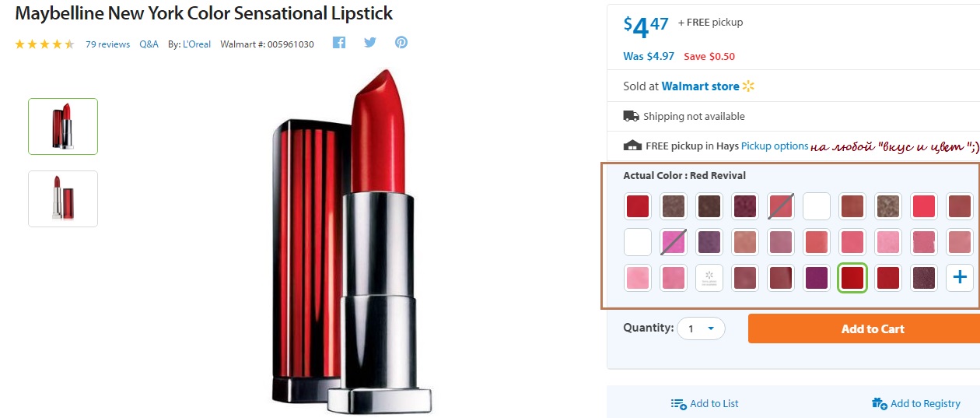The width and height of the screenshot is (980, 418).
Task: Share product on Twitter icon
Action: [370, 43]
